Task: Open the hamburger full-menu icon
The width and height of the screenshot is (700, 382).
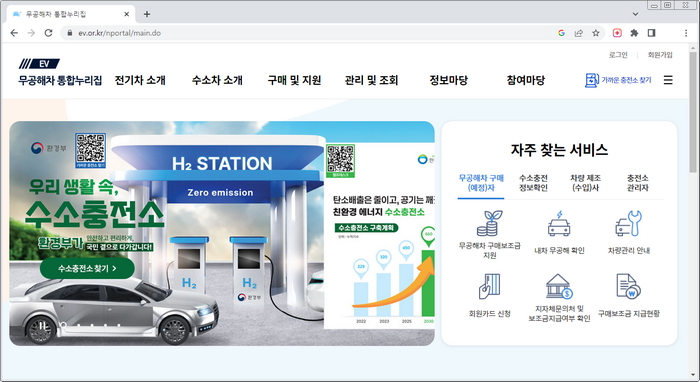Action: pyautogui.click(x=668, y=80)
